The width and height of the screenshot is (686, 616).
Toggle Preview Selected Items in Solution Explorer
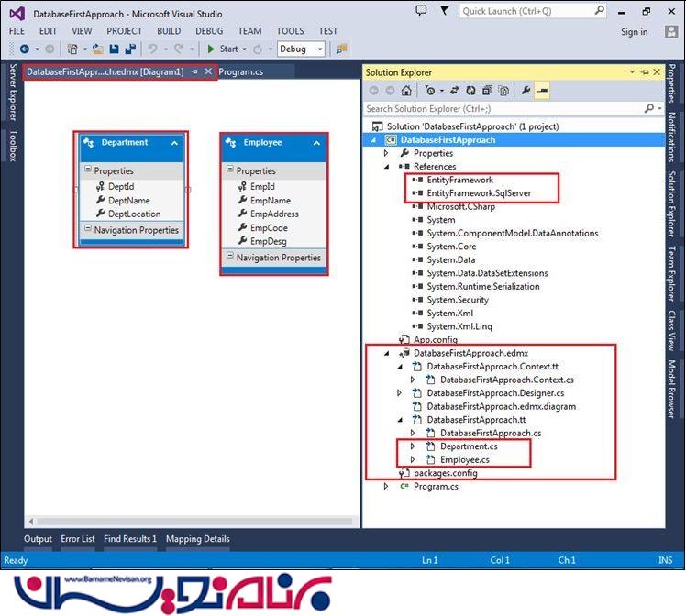tap(542, 91)
